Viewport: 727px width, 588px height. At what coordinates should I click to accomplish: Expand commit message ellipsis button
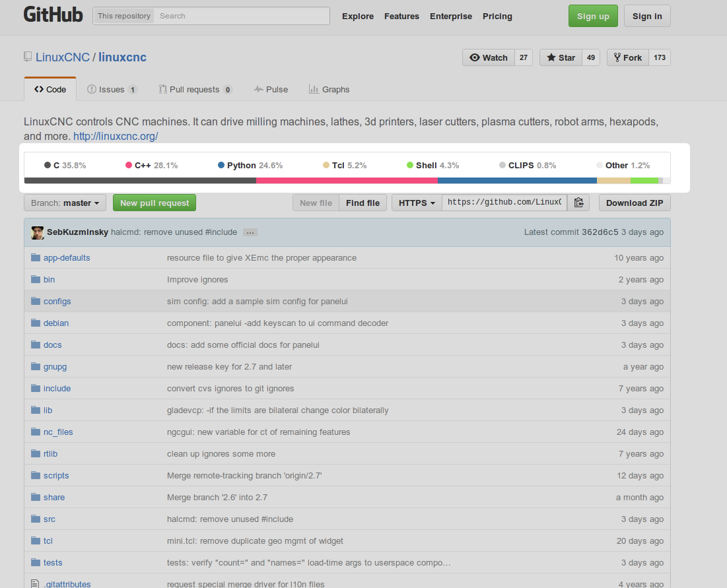click(250, 232)
